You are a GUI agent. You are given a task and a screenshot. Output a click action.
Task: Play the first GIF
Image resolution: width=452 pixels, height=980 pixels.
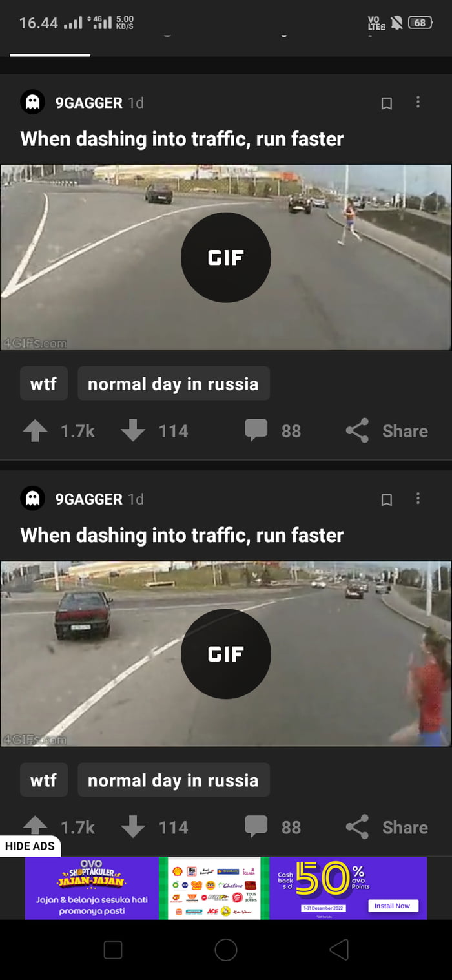tap(226, 257)
